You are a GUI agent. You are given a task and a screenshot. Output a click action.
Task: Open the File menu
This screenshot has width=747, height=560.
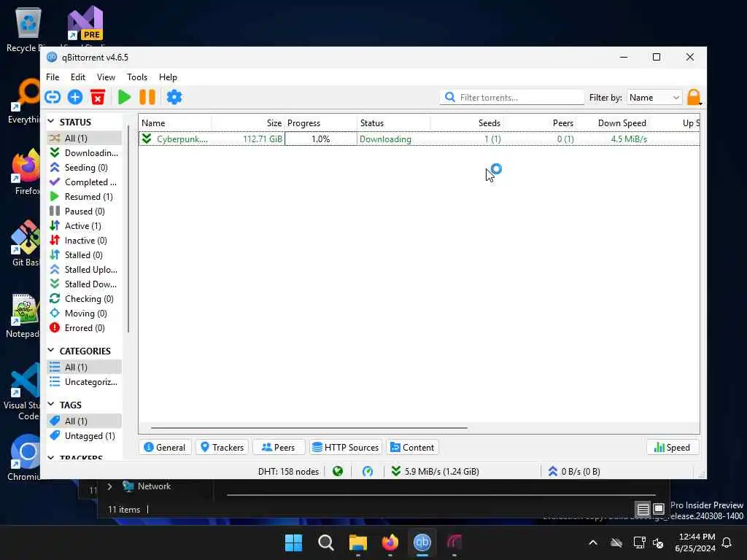pyautogui.click(x=53, y=77)
